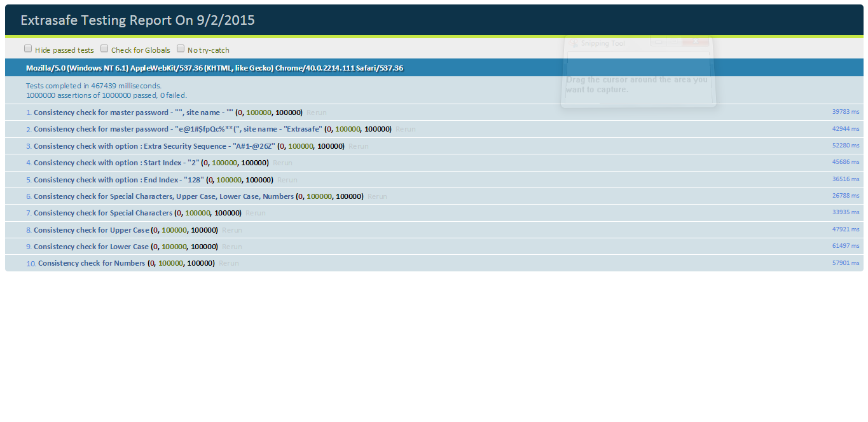The width and height of the screenshot is (868, 422).
Task: Expand the Extra Security Sequence test
Action: [155, 146]
